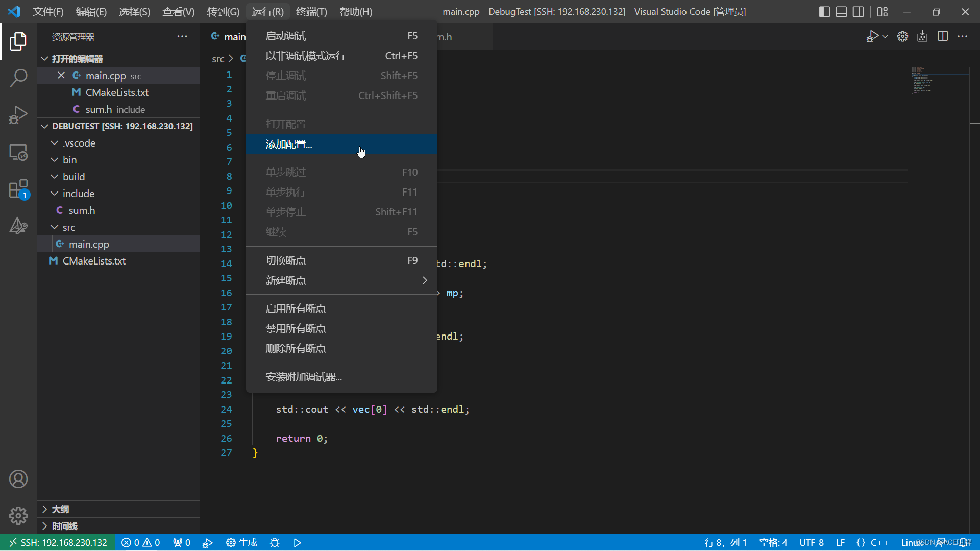Toggle bottom panel layout icon

[x=841, y=12]
